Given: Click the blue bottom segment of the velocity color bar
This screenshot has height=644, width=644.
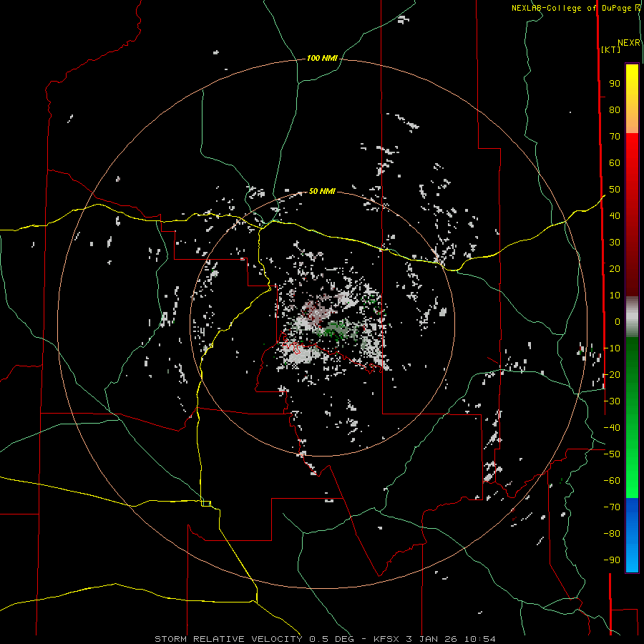Looking at the screenshot, I should point(632,535).
